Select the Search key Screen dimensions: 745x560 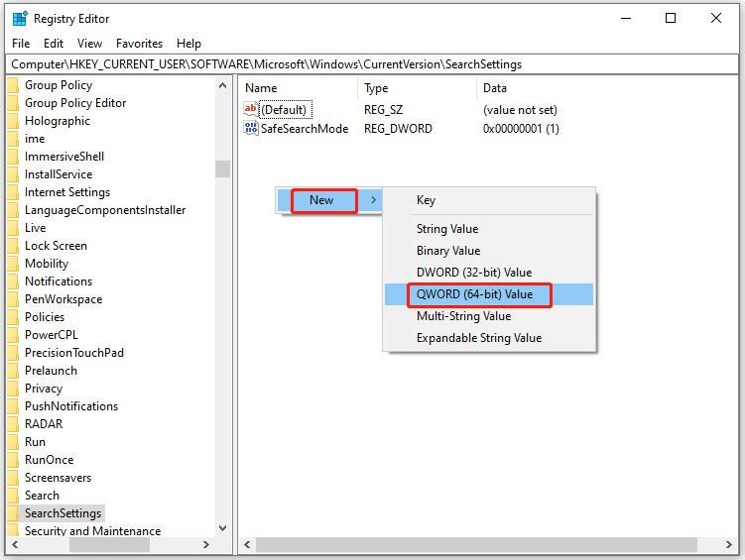click(x=42, y=496)
